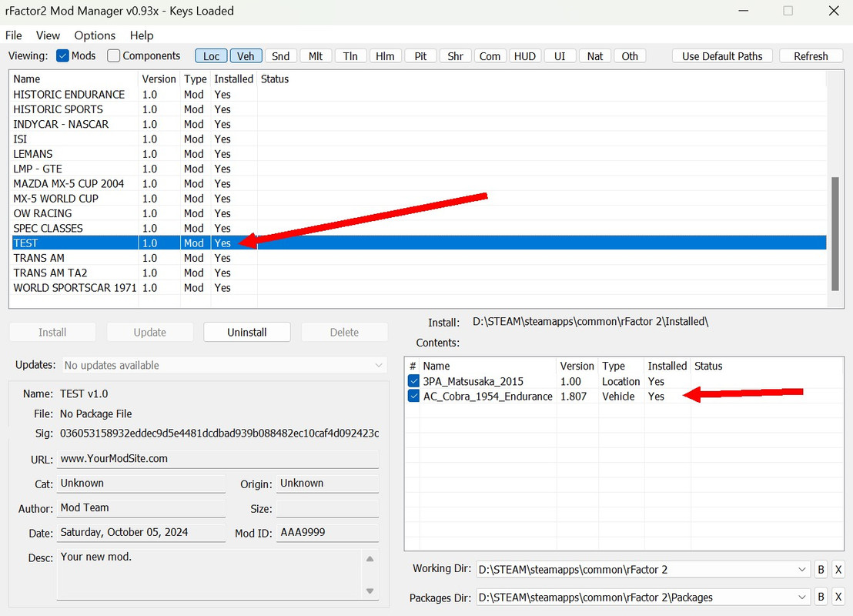The width and height of the screenshot is (853, 616).
Task: Enable the Components viewing checkbox
Action: pos(113,56)
